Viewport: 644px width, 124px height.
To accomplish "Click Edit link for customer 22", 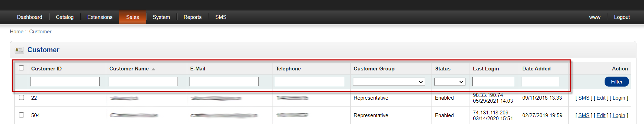I will 601,98.
